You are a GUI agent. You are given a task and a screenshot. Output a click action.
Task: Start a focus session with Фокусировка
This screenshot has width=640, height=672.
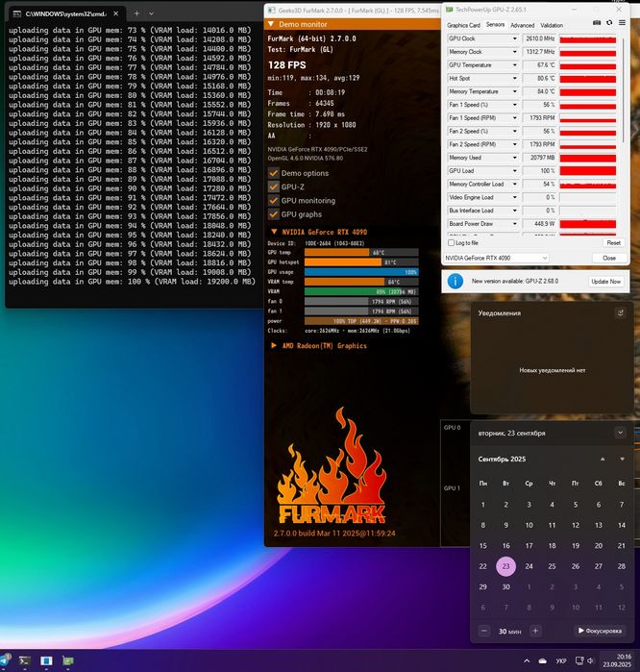(600, 631)
